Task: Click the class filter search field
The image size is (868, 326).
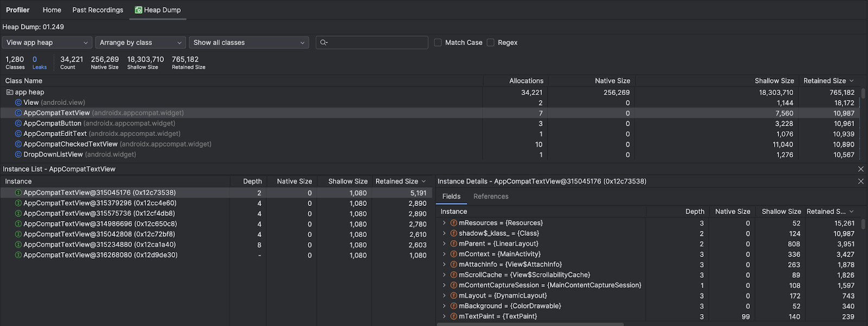Action: pyautogui.click(x=377, y=42)
